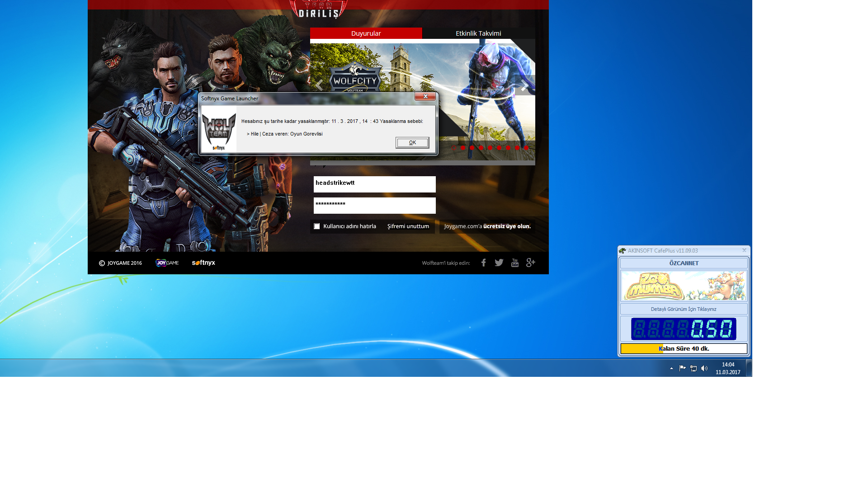Click Kalan Süre 40 dk. progress bar
Screen dimensions: 868x488
pos(684,348)
